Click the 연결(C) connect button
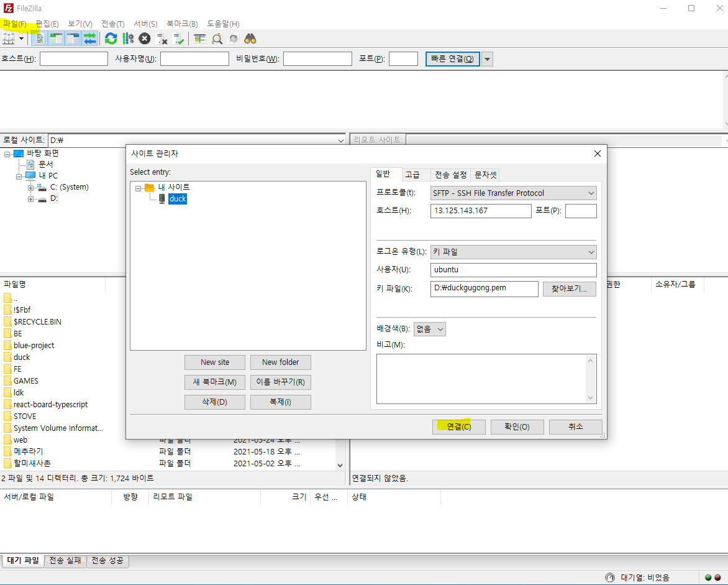This screenshot has height=585, width=728. click(x=458, y=426)
